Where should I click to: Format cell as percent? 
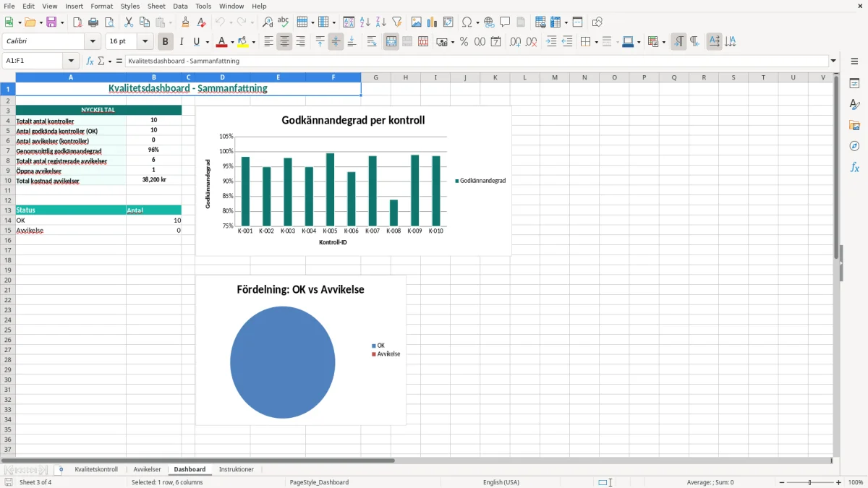[x=464, y=42]
